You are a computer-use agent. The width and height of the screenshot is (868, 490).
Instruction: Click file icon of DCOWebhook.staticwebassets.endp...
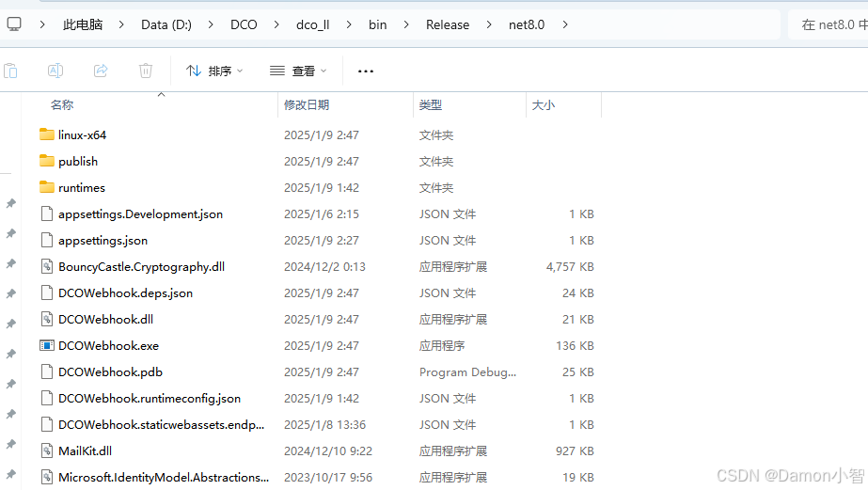pyautogui.click(x=47, y=424)
